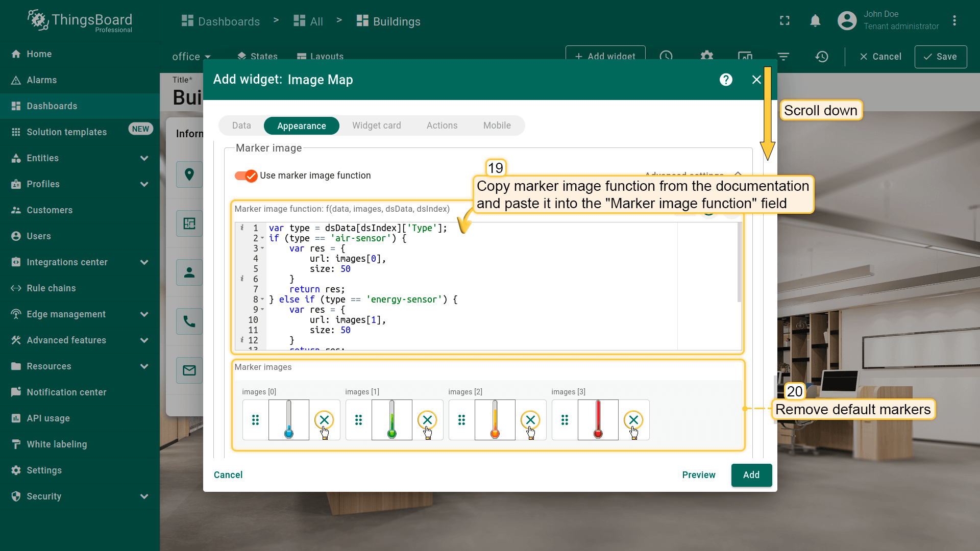Remove images [3] red thermometer marker
Image resolution: width=980 pixels, height=551 pixels.
tap(633, 420)
